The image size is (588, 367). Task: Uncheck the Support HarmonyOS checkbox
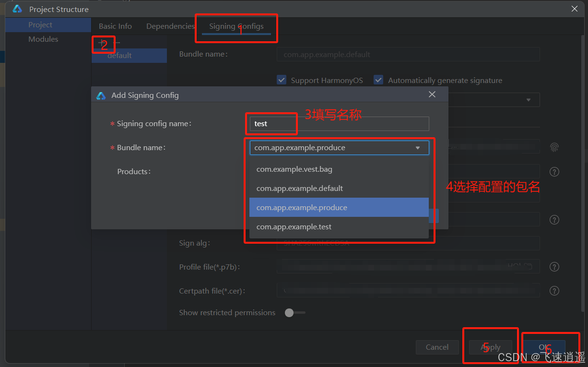click(282, 80)
